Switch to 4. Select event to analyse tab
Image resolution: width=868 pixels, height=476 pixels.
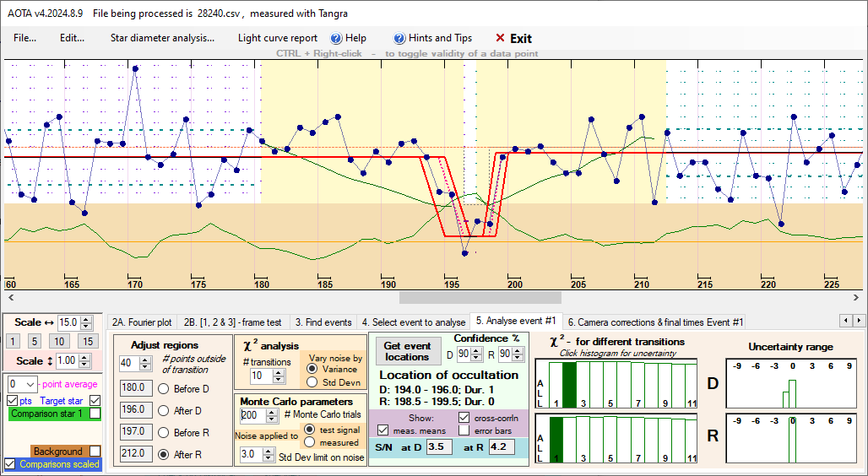(x=414, y=322)
